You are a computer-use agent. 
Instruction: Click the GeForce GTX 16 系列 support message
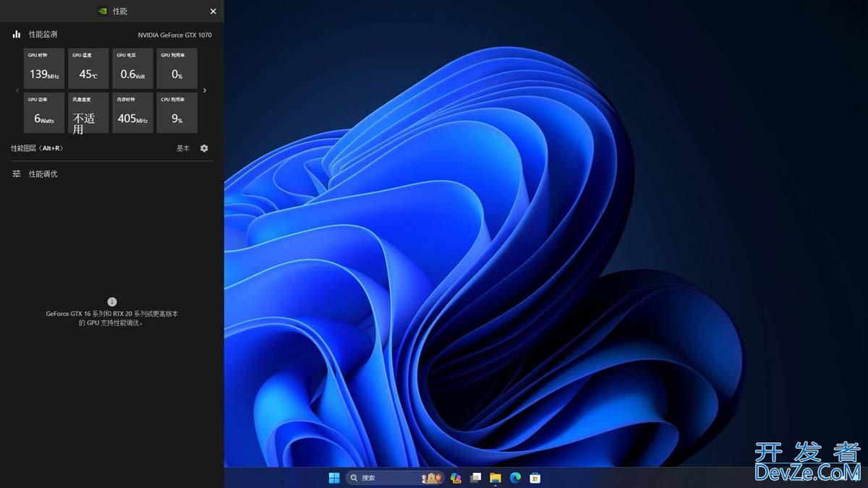pos(112,318)
